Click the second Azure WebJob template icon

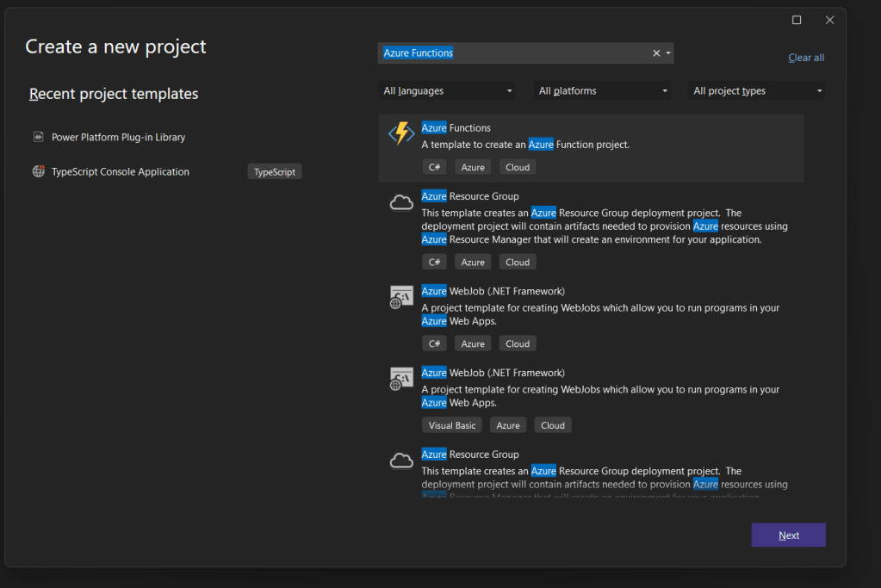pos(400,378)
